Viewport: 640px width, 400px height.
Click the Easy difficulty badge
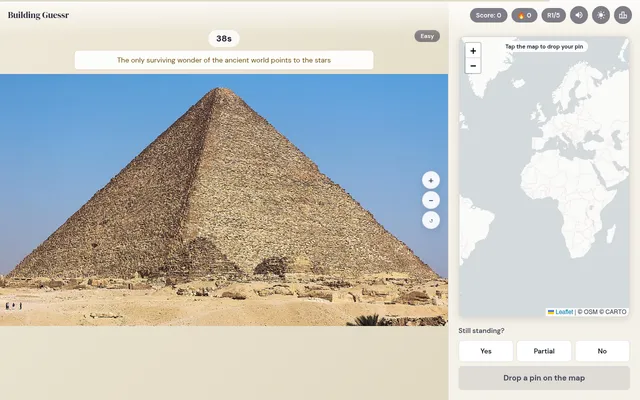(427, 36)
